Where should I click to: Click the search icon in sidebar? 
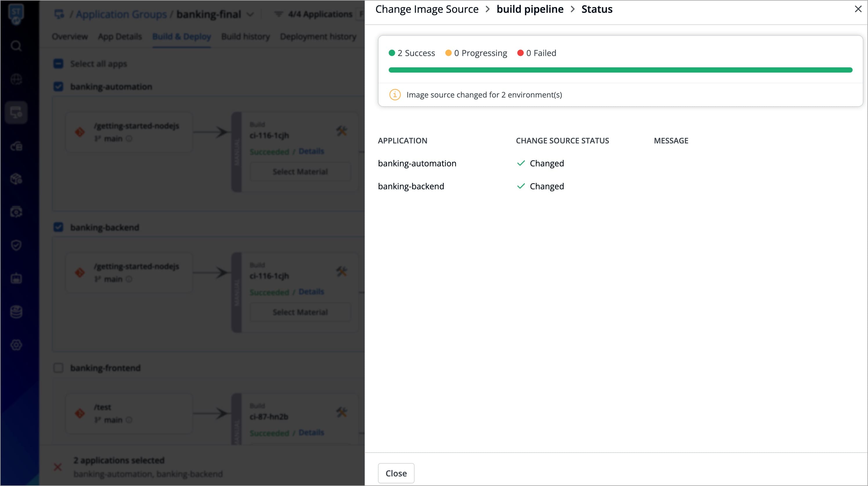click(16, 46)
